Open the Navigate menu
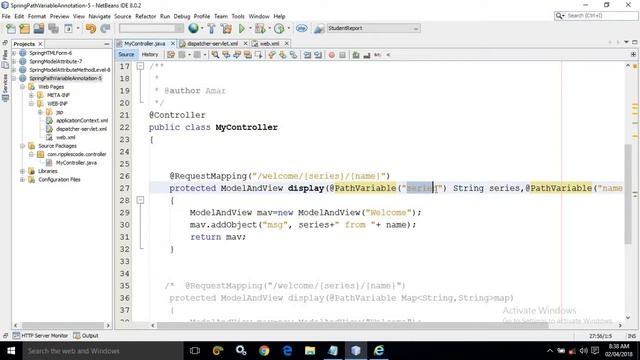 (100, 16)
